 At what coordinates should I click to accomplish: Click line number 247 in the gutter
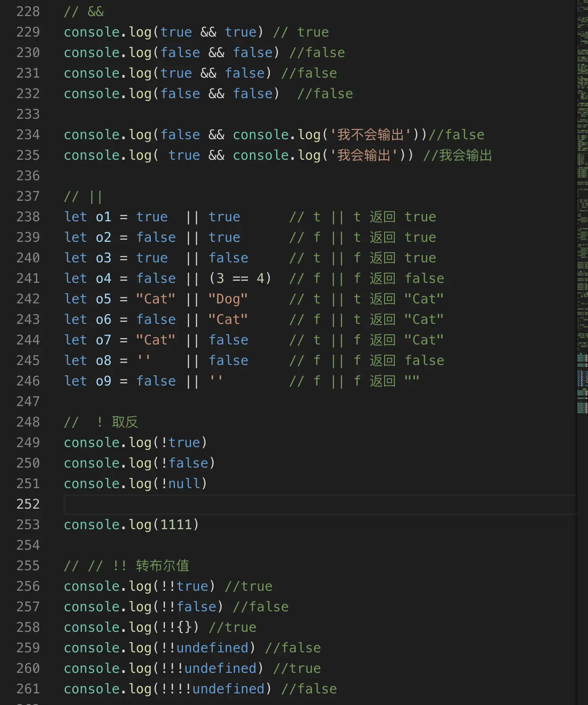point(28,402)
